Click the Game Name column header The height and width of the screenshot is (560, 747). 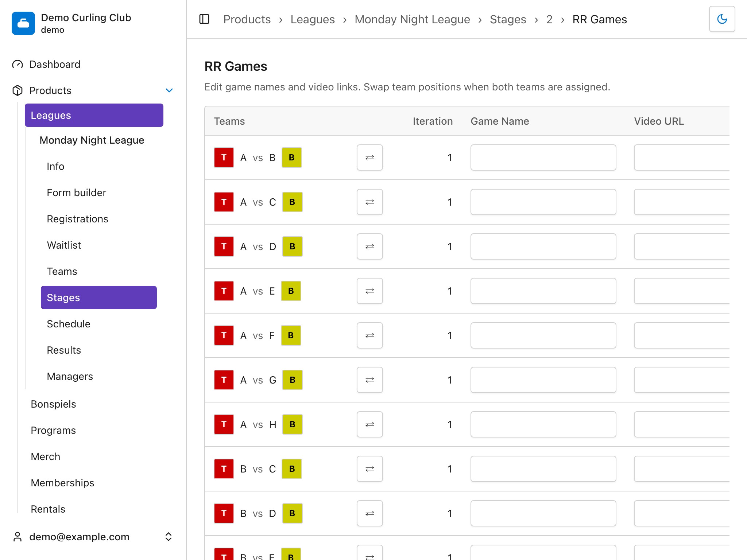pyautogui.click(x=500, y=121)
